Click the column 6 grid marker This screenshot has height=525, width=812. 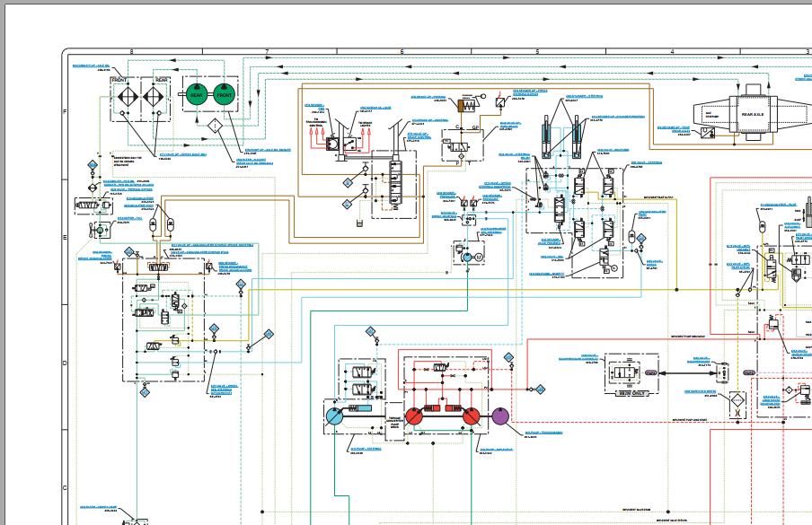pyautogui.click(x=402, y=52)
